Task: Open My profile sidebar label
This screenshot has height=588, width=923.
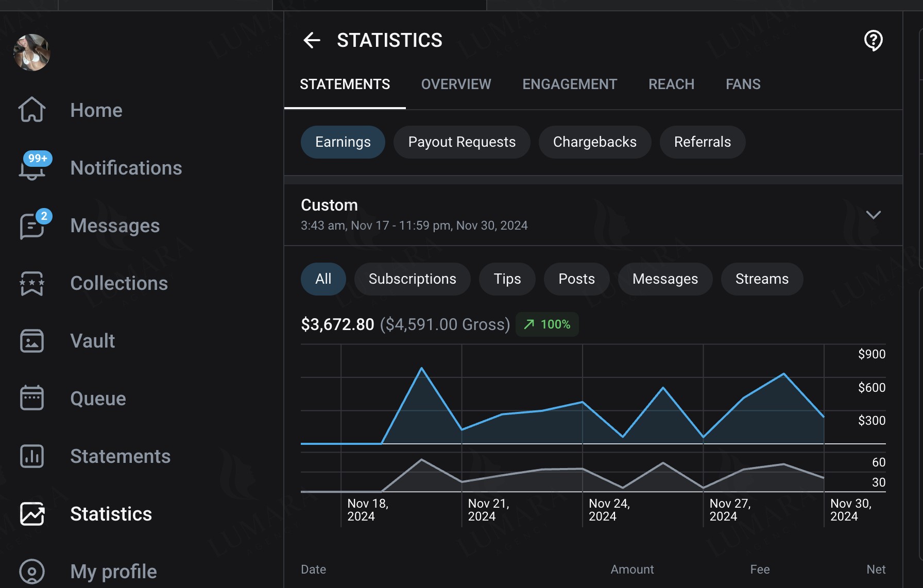Action: point(114,572)
